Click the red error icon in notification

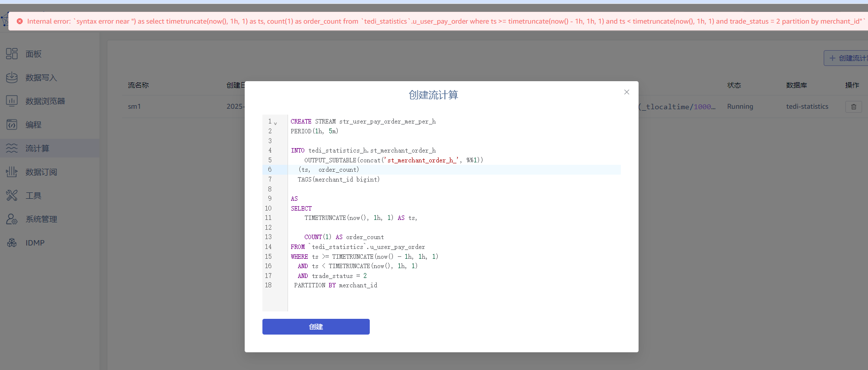pyautogui.click(x=20, y=21)
